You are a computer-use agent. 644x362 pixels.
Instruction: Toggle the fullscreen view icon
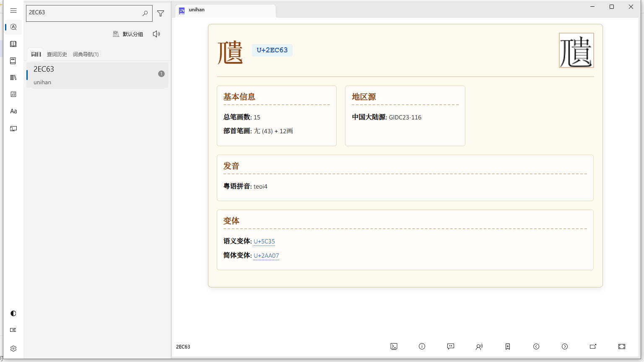(x=622, y=346)
